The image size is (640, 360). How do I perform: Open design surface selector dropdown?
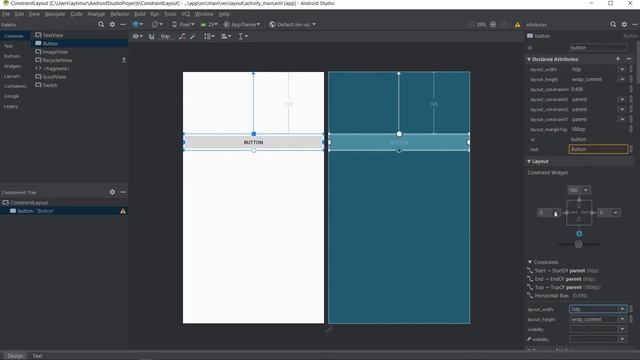click(x=138, y=24)
